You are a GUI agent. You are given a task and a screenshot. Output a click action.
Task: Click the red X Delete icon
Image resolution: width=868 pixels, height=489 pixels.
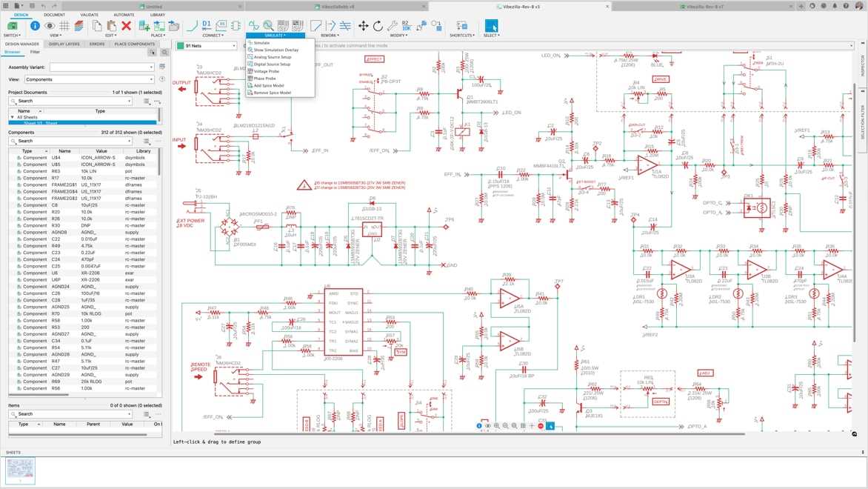(126, 25)
